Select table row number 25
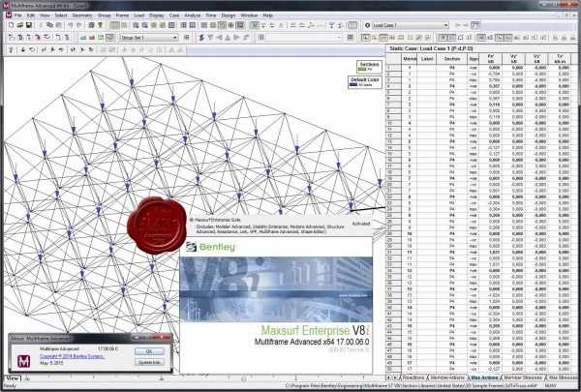The width and height of the screenshot is (581, 392). (x=393, y=215)
